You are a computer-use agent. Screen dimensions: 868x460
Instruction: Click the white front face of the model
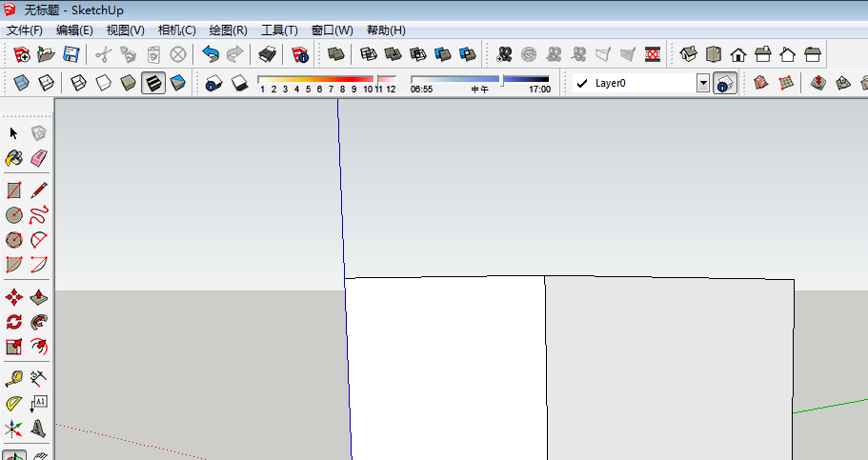tap(446, 369)
